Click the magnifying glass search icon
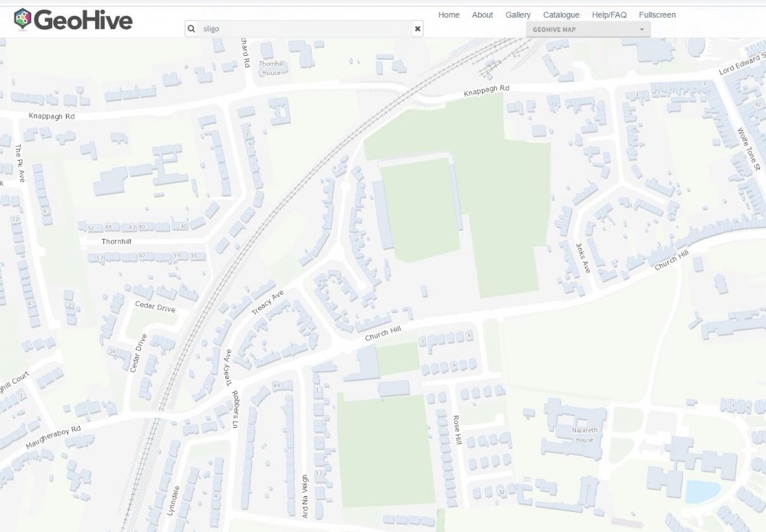 point(191,29)
